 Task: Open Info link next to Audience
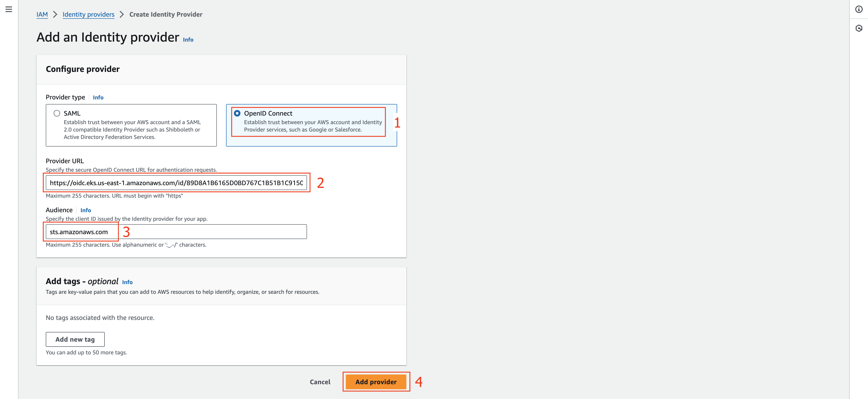[x=86, y=210]
